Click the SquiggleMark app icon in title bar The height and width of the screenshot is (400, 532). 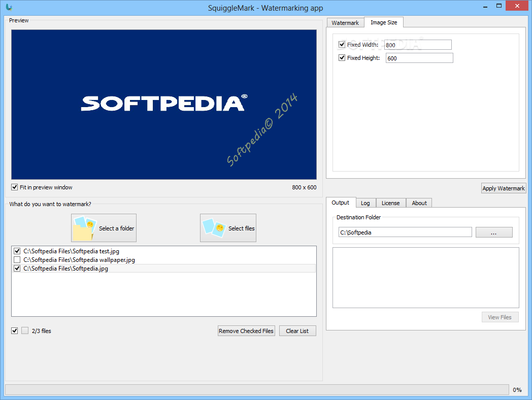(x=9, y=7)
